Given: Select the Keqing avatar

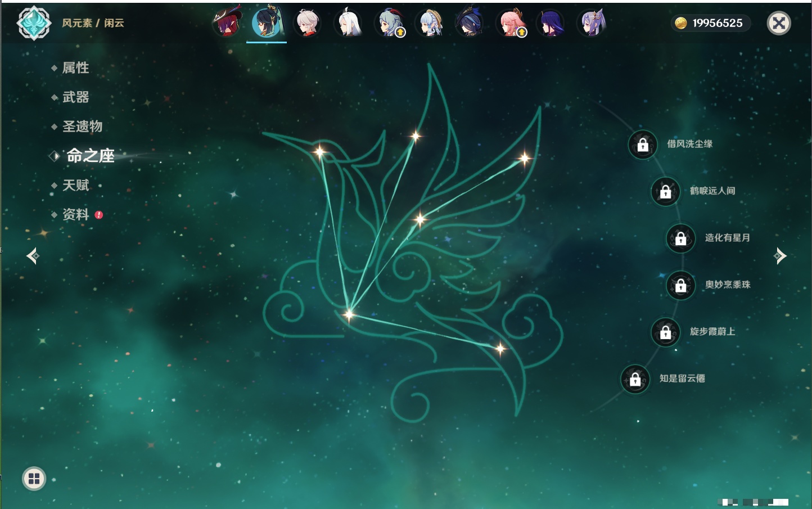Looking at the screenshot, I should click(592, 22).
